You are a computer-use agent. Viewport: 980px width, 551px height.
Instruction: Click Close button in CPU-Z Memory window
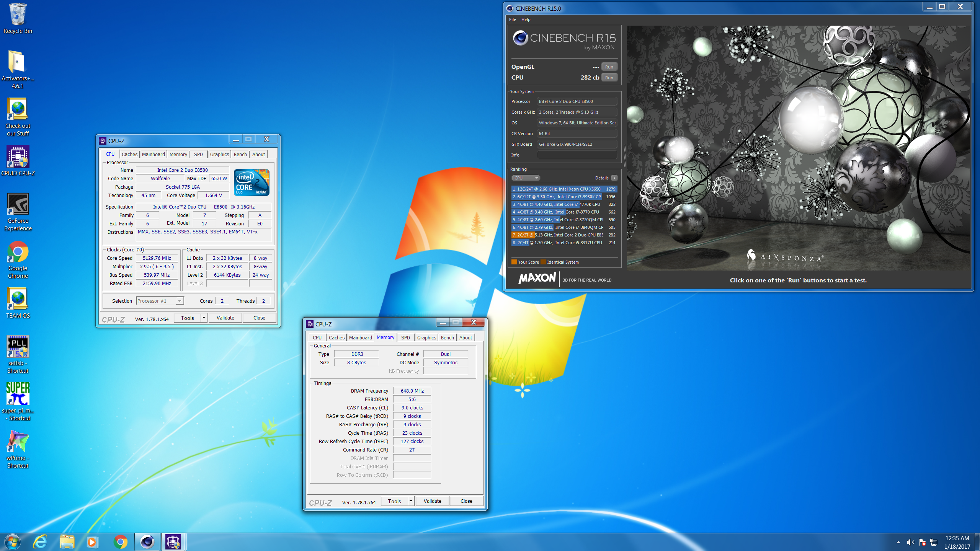click(x=466, y=501)
